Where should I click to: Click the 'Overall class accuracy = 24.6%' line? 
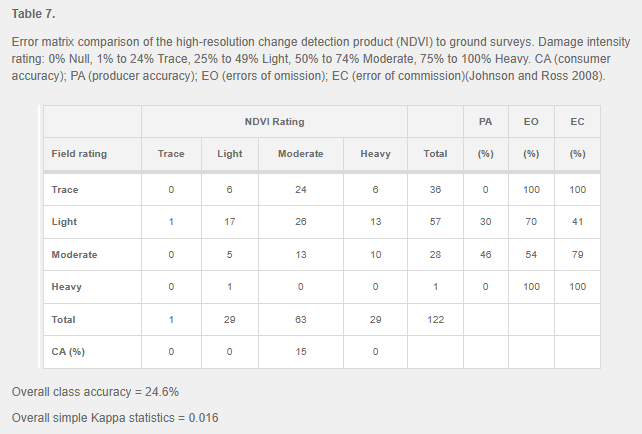(95, 391)
